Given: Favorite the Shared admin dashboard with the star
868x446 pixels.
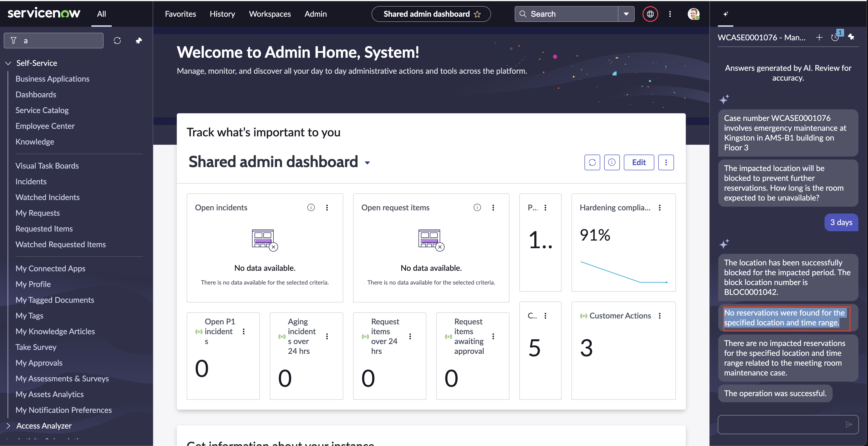Looking at the screenshot, I should pyautogui.click(x=477, y=14).
